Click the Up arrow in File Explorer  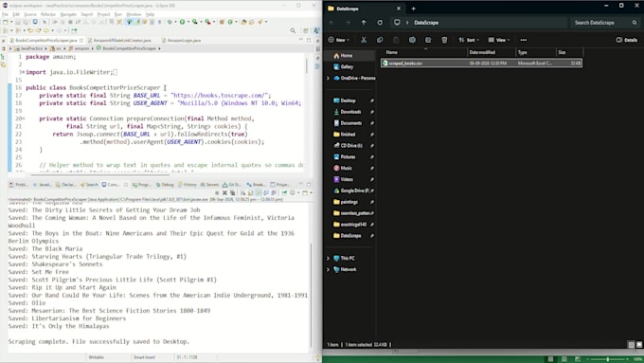[364, 23]
